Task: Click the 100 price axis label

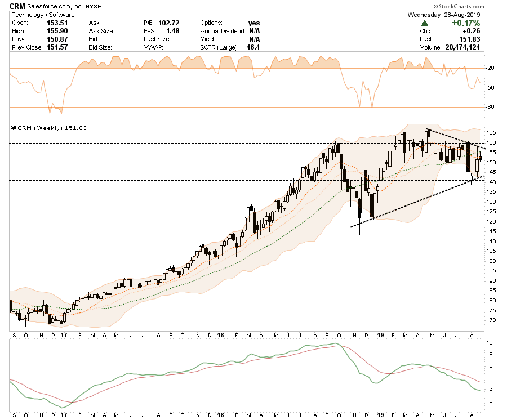Action: pyautogui.click(x=491, y=261)
